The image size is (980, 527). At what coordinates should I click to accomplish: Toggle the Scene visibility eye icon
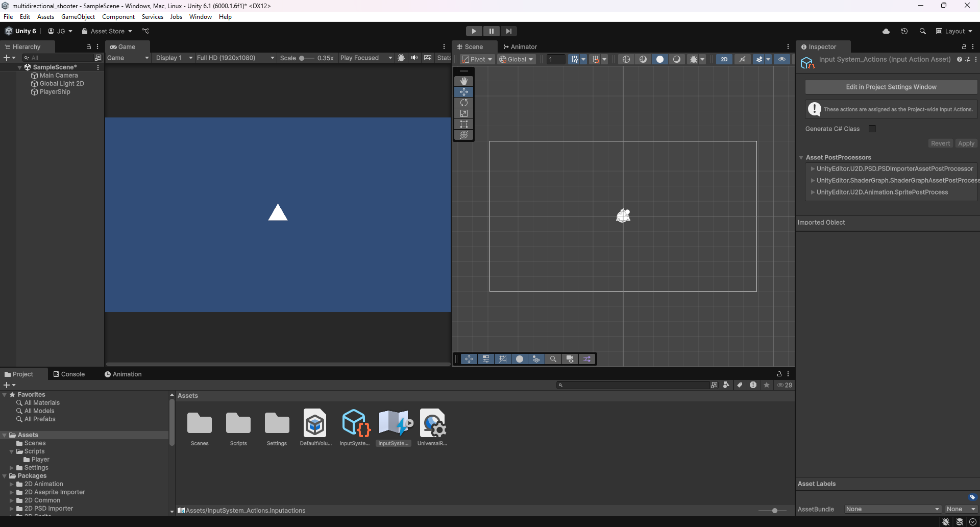[781, 59]
